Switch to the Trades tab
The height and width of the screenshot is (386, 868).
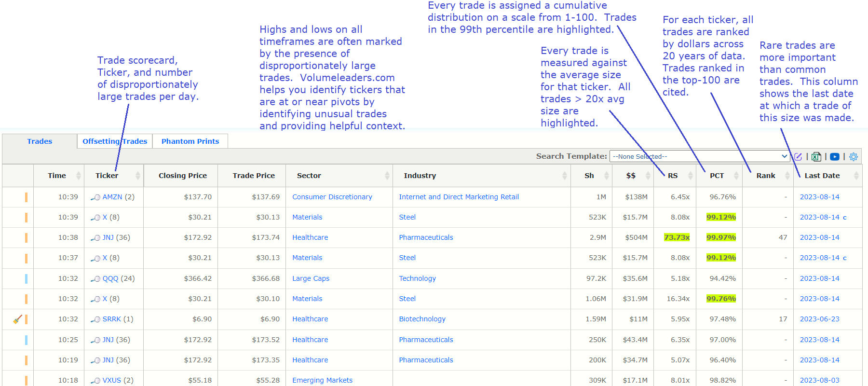tap(40, 141)
